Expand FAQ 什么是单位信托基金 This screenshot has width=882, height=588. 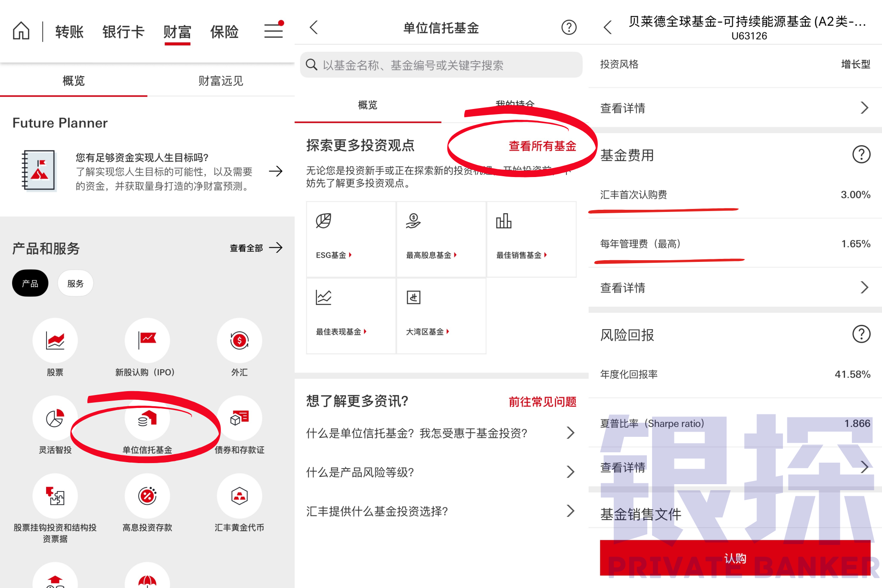tap(441, 433)
